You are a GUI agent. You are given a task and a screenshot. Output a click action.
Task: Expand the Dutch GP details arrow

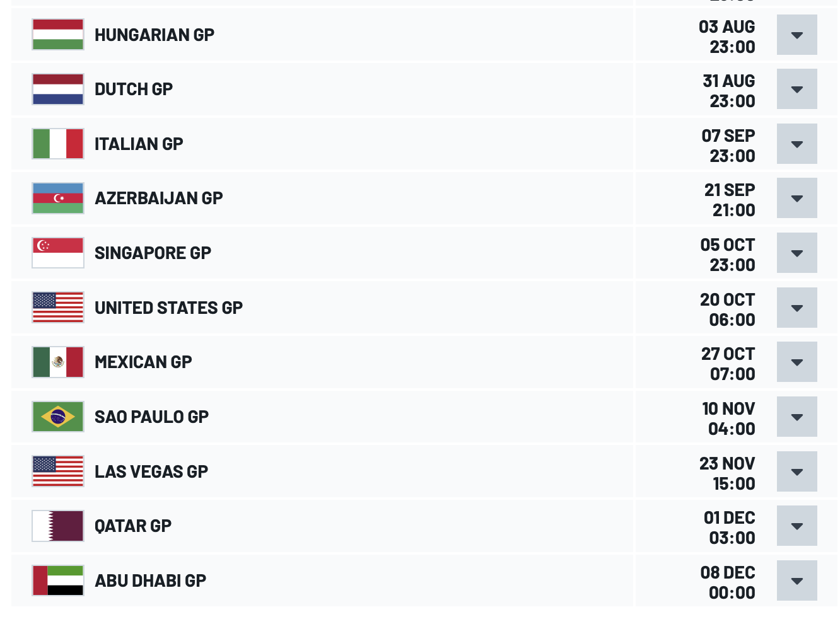(797, 89)
